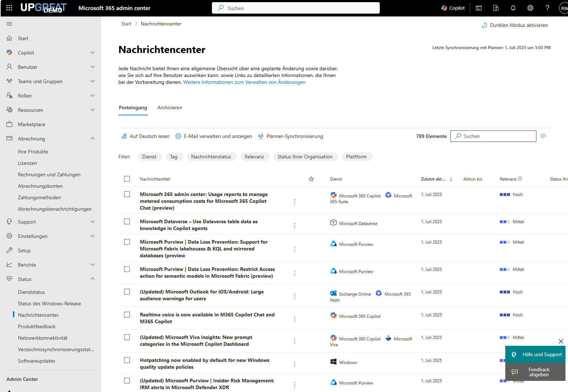Click the Dunklen Modus moon icon
The image size is (568, 392).
pos(484,25)
